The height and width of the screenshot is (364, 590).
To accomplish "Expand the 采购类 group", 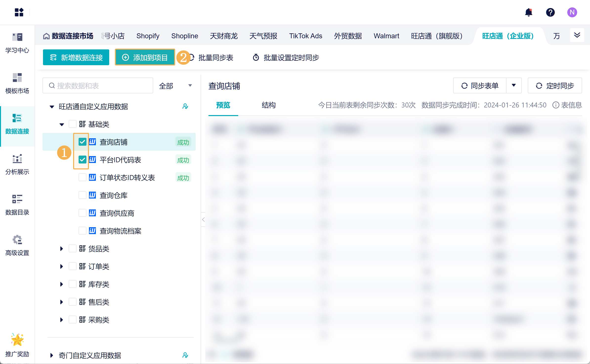I will 62,320.
